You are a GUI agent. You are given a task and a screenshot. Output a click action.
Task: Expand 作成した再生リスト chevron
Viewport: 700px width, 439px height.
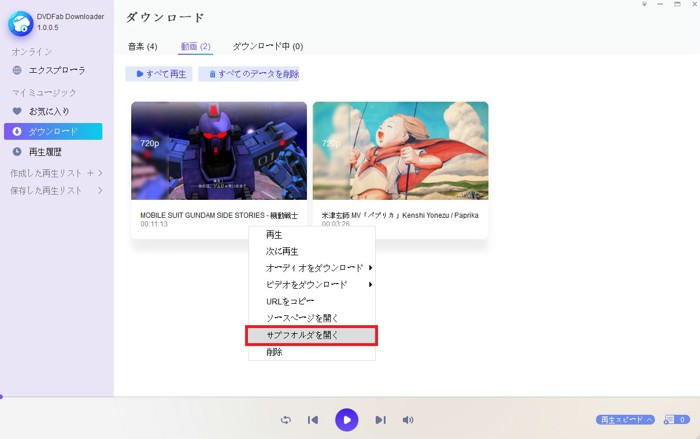pos(100,173)
